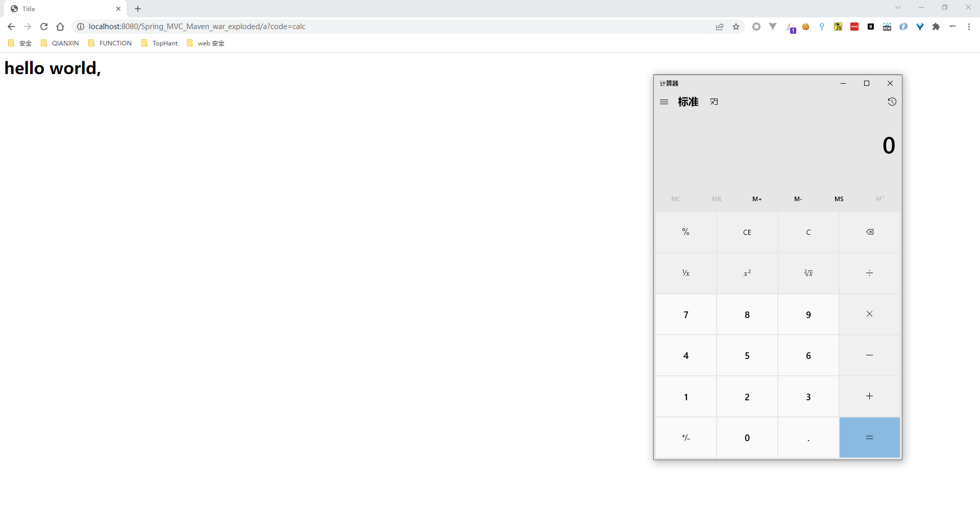Click the M+ memory add button
980x531 pixels.
(x=757, y=199)
